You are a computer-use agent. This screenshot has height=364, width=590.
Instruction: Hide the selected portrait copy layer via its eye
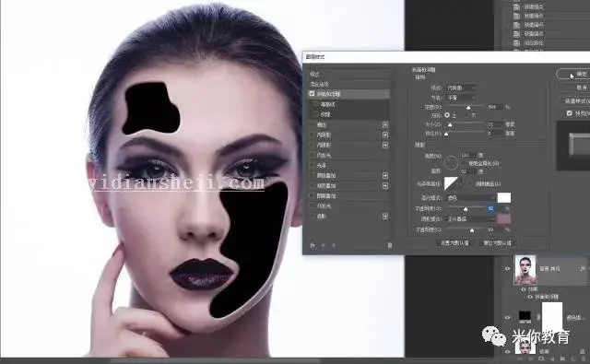coord(507,268)
